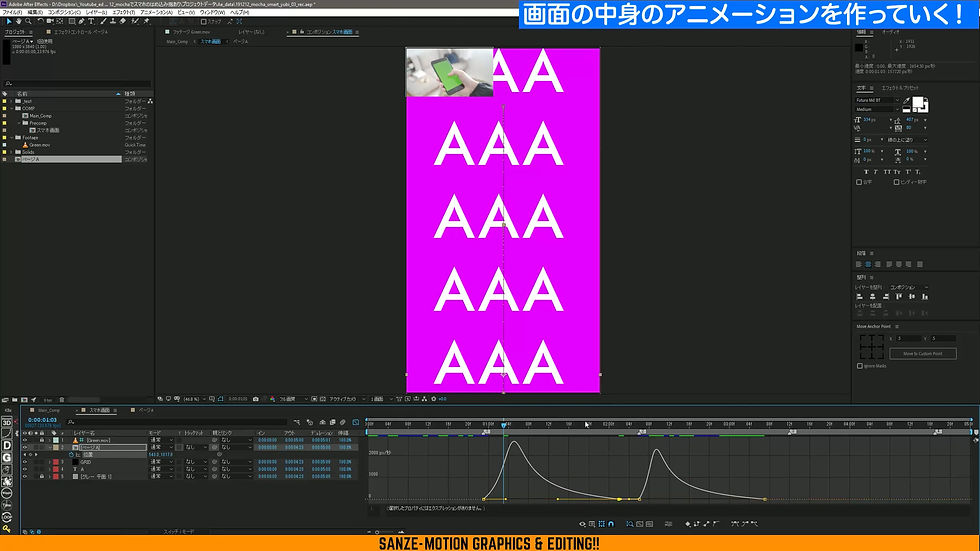980x551 pixels.
Task: Toggle the Ligatures checkbox in Character panel
Action: [859, 182]
